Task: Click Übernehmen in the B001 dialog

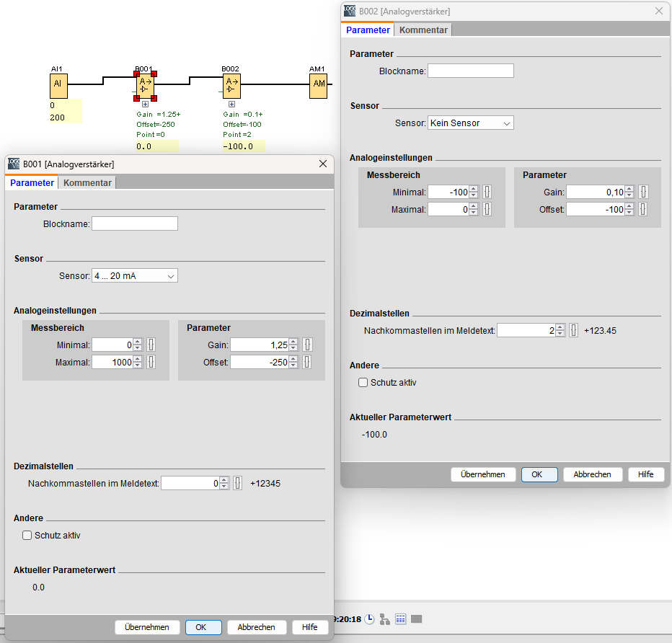Action: [147, 627]
